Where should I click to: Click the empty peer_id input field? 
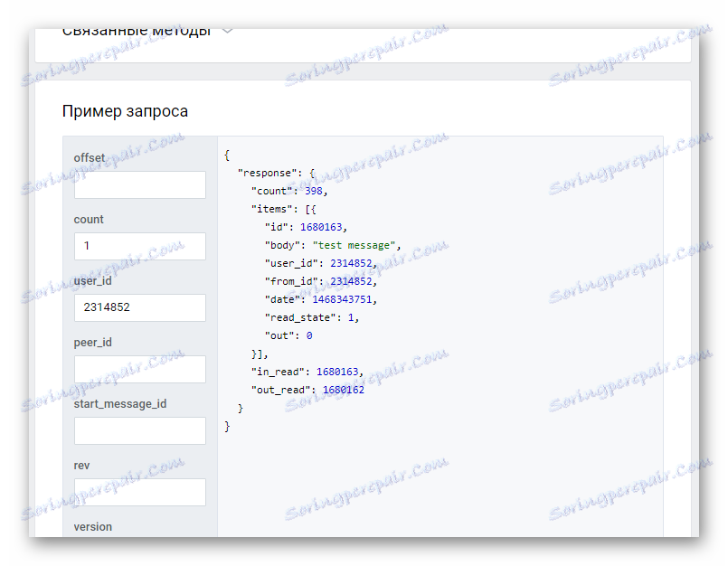coord(139,369)
